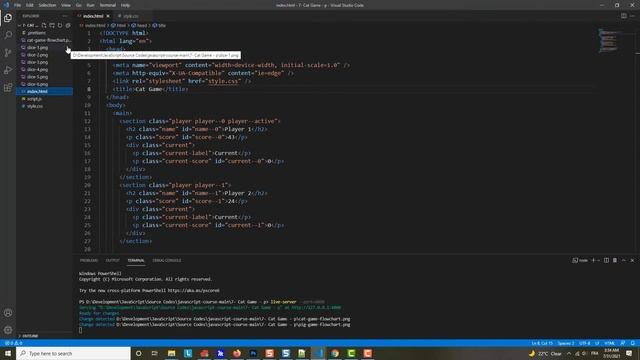640x360 pixels.
Task: Open editor More Actions ellipsis
Action: click(x=632, y=16)
